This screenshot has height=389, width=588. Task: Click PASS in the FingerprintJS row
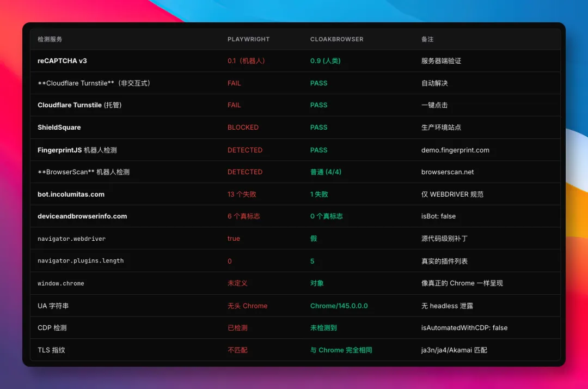point(318,150)
